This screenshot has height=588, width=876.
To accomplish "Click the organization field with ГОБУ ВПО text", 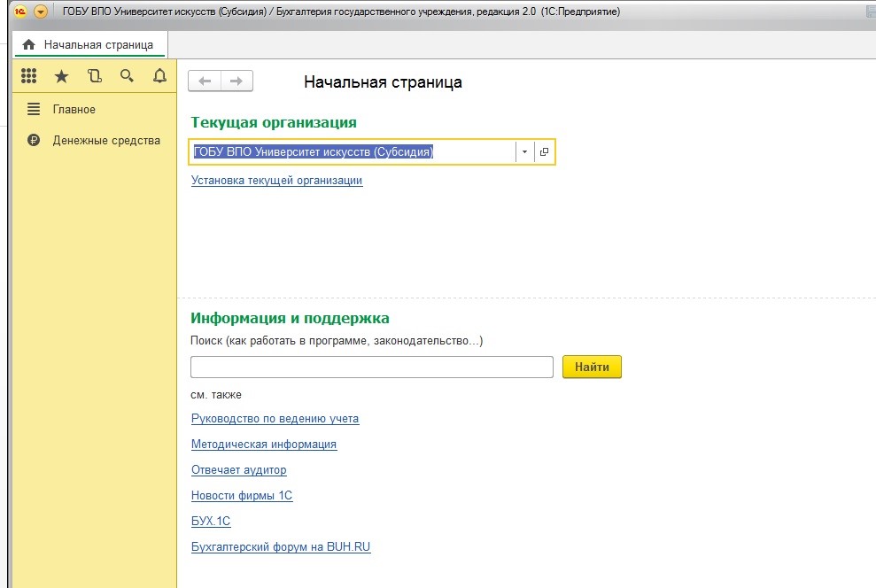I will (352, 152).
